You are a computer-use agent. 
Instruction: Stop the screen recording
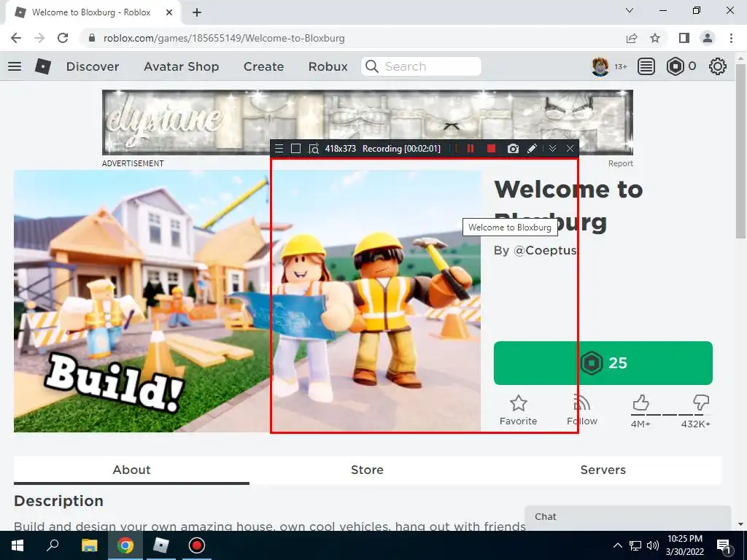coord(491,149)
